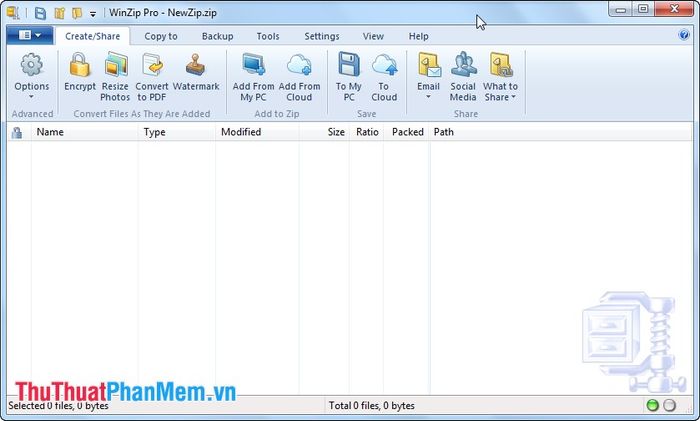
Task: Close the WinZip window
Action: pos(674,9)
